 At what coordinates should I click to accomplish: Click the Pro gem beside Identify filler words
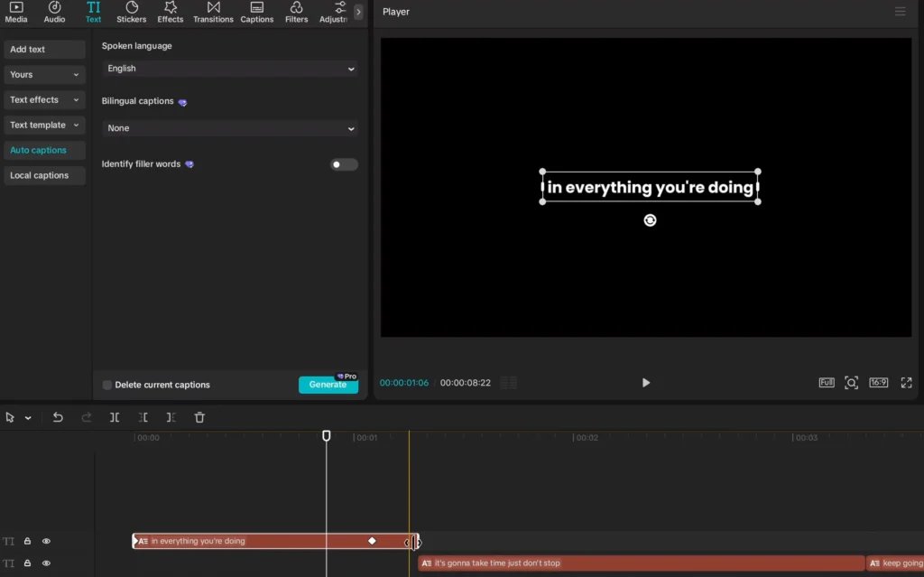click(189, 164)
